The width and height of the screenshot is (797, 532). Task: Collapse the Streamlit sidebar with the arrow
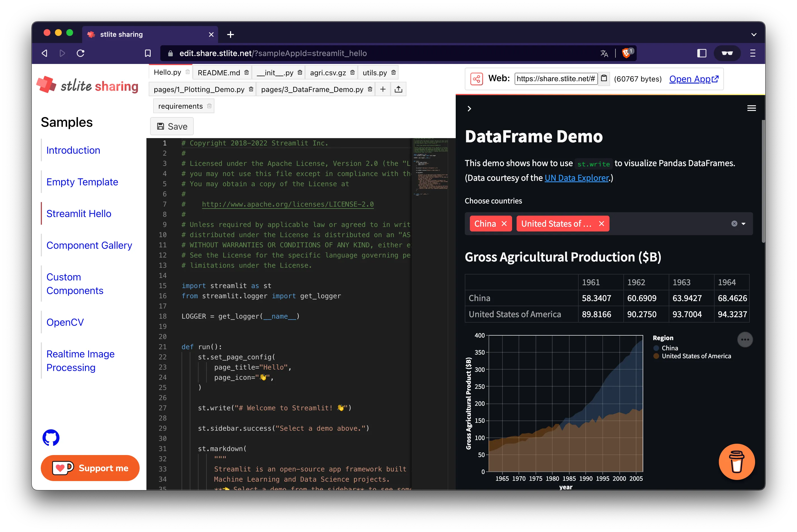(470, 108)
